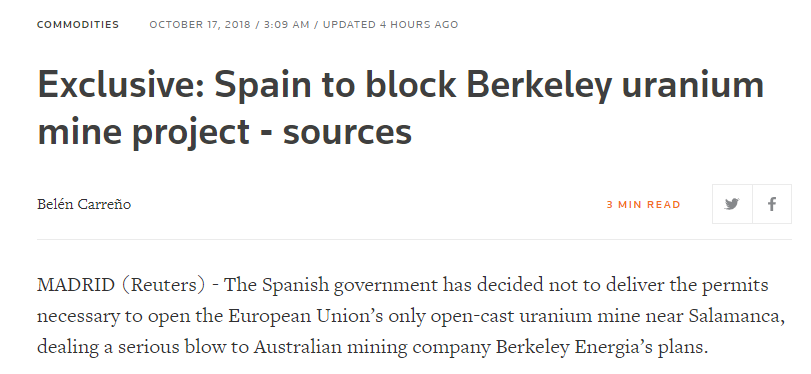811x374 pixels.
Task: Share the article via the Twitter icon
Action: [732, 204]
